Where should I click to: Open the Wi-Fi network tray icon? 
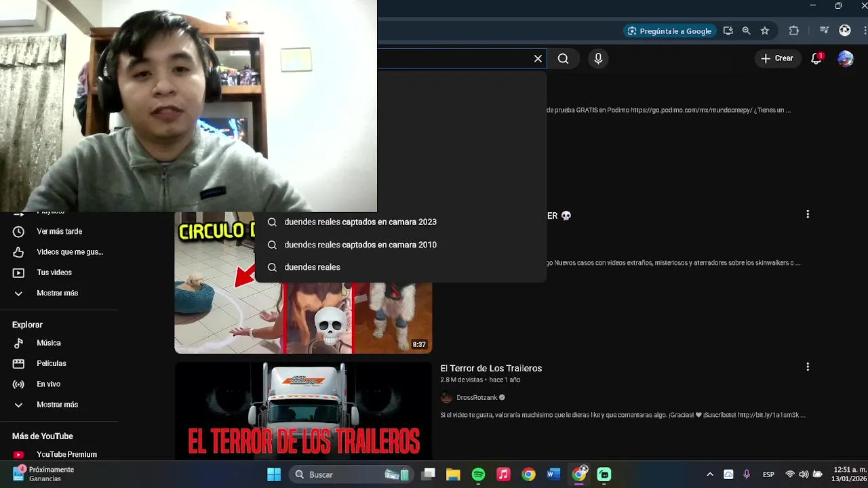pos(790,474)
